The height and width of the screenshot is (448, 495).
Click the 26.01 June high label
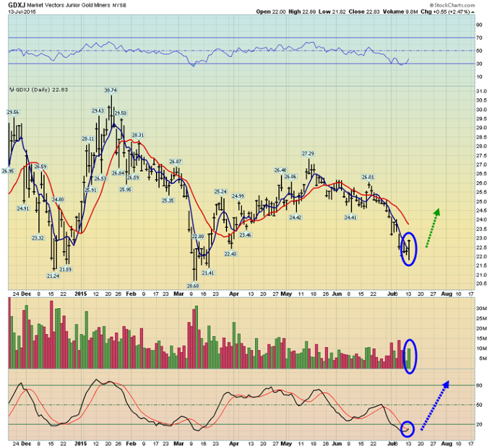click(368, 177)
